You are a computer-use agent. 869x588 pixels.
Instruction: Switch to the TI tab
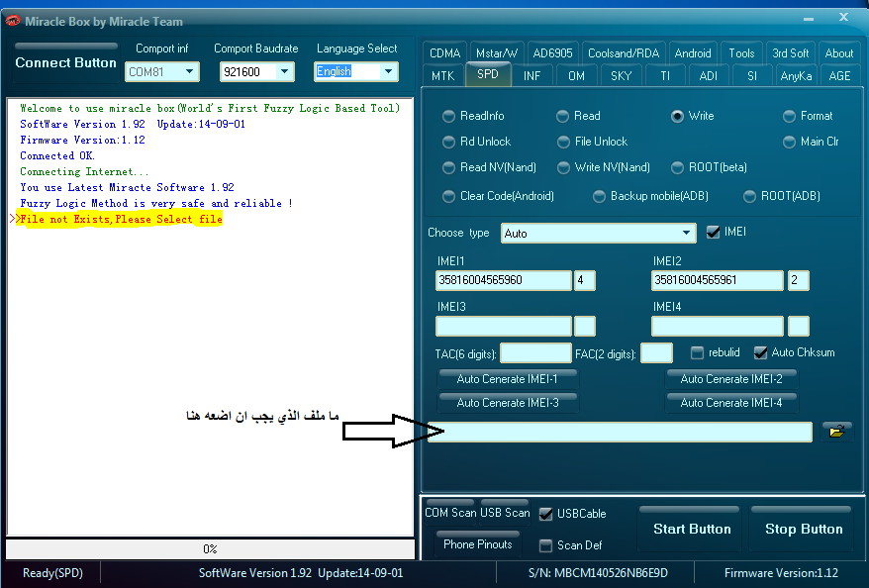click(x=665, y=76)
